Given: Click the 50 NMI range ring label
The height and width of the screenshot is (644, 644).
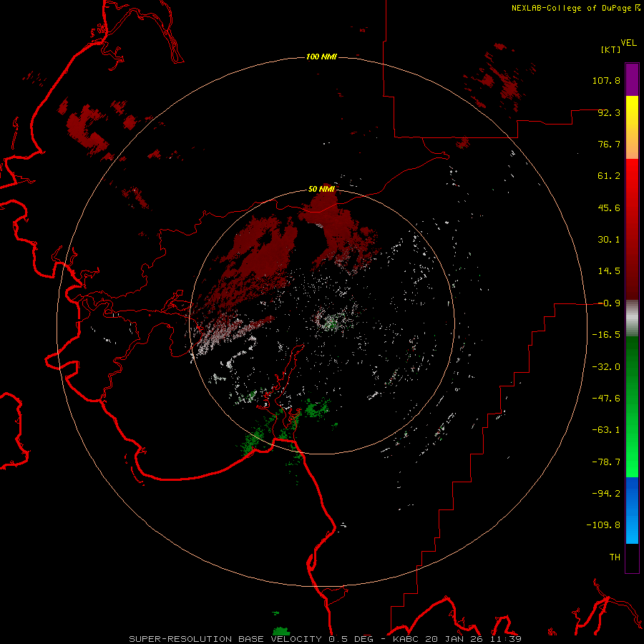Looking at the screenshot, I should point(321,190).
